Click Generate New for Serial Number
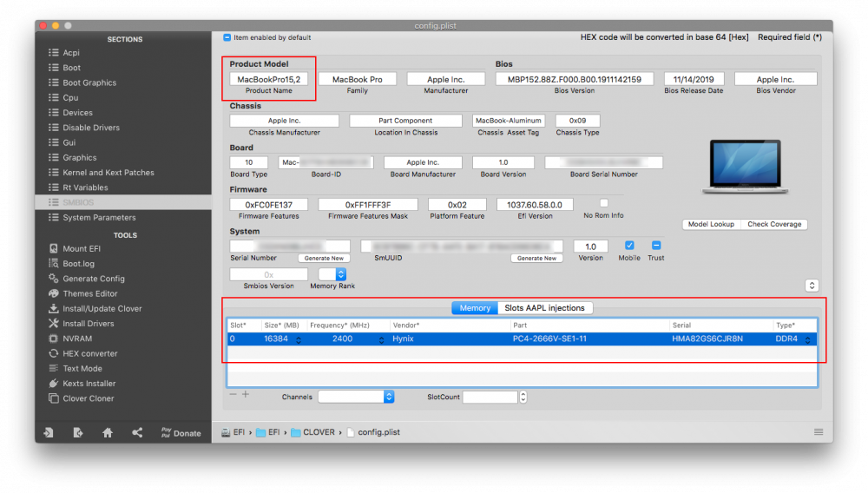The width and height of the screenshot is (868, 493). coord(324,258)
